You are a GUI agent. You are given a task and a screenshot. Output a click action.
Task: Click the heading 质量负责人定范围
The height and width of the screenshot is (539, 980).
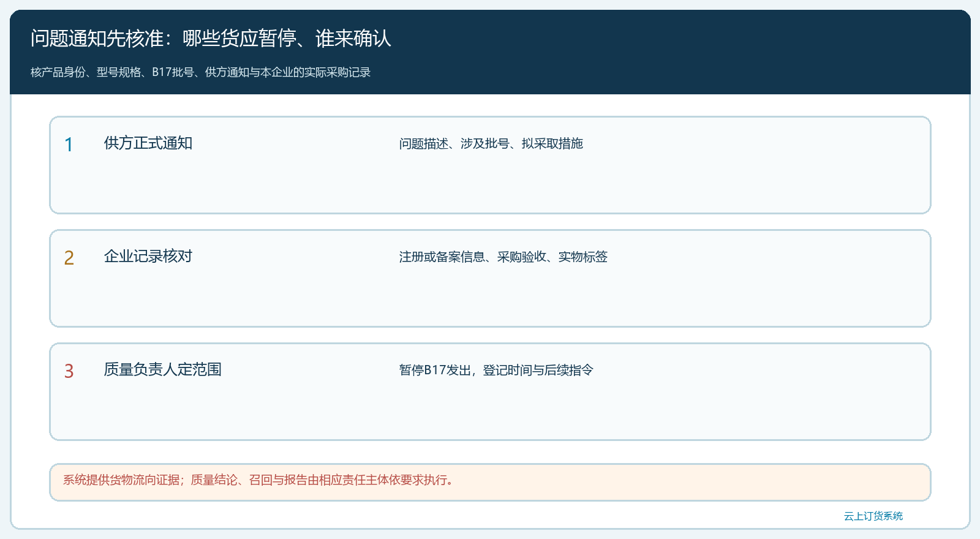163,370
